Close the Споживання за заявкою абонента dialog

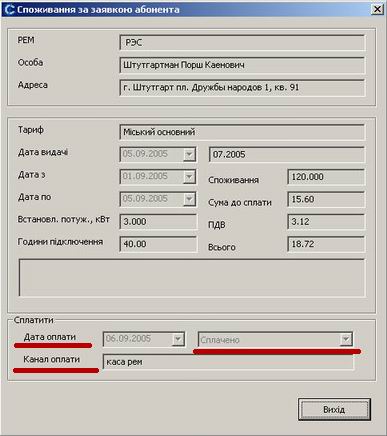(x=377, y=9)
